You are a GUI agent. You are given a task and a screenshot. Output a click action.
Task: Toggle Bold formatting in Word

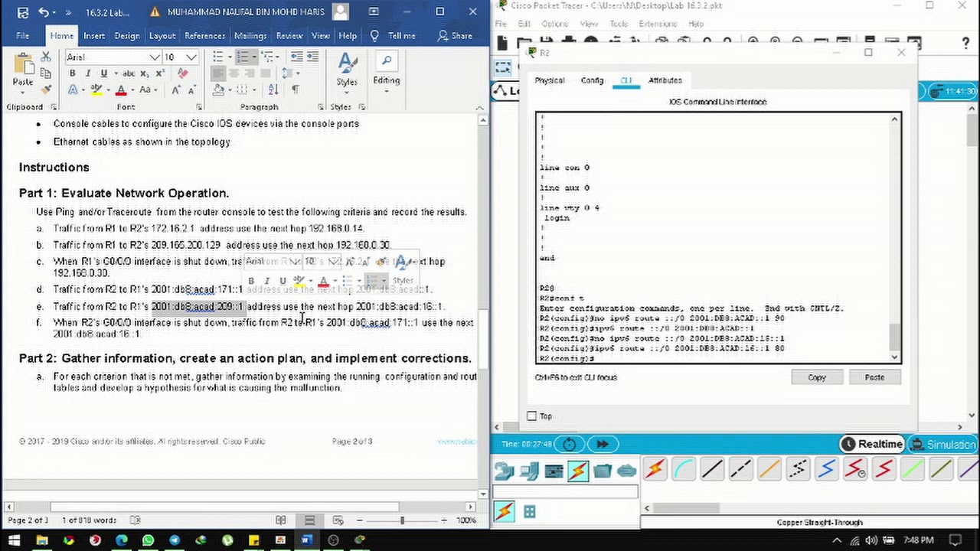(72, 73)
